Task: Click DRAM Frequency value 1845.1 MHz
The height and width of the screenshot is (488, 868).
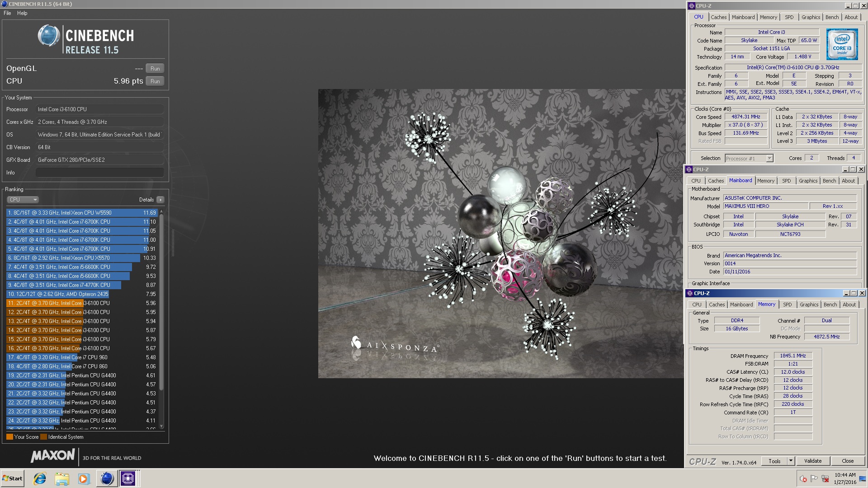Action: pos(793,356)
